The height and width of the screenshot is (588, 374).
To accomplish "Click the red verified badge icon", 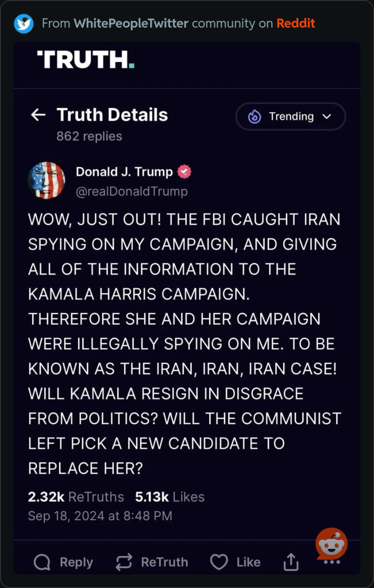I will 184,172.
